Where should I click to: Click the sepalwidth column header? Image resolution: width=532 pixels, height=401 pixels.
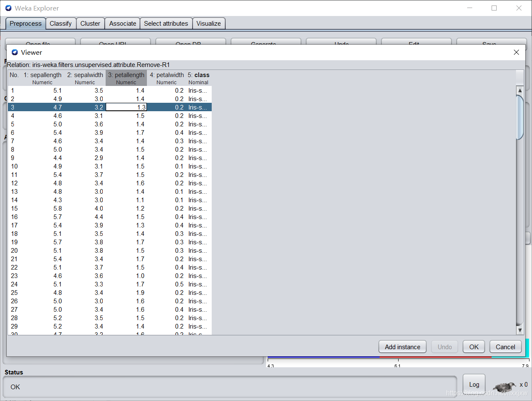click(x=85, y=78)
